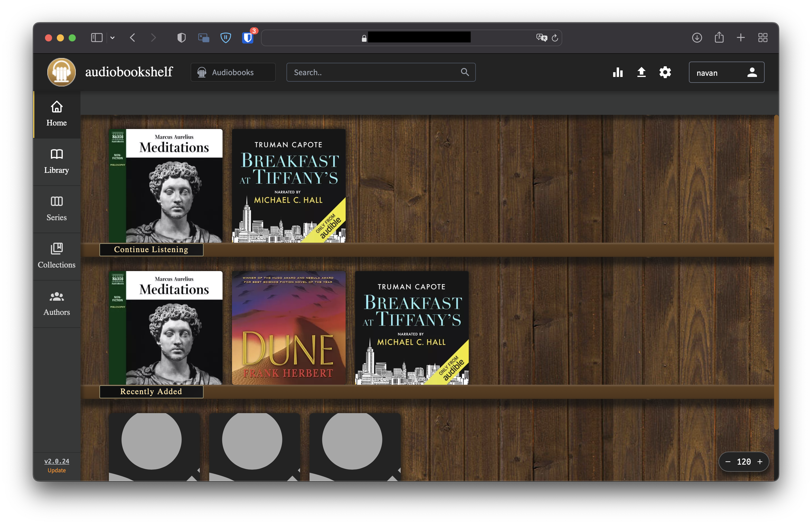Click the privacy shield half-tone icon
Image resolution: width=812 pixels, height=525 pixels.
click(x=182, y=38)
